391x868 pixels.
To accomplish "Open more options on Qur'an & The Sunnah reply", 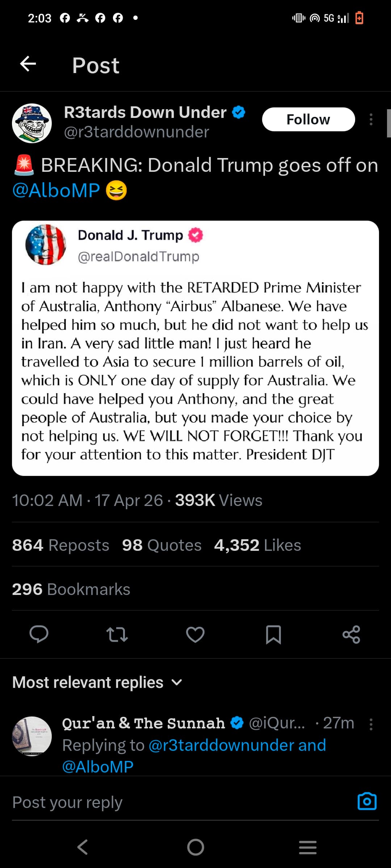I will (371, 724).
